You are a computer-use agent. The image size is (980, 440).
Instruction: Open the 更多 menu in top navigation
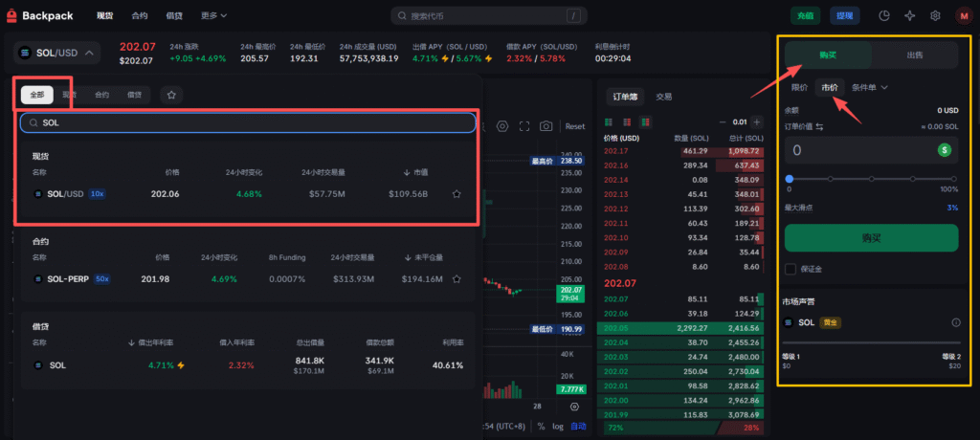pyautogui.click(x=214, y=16)
